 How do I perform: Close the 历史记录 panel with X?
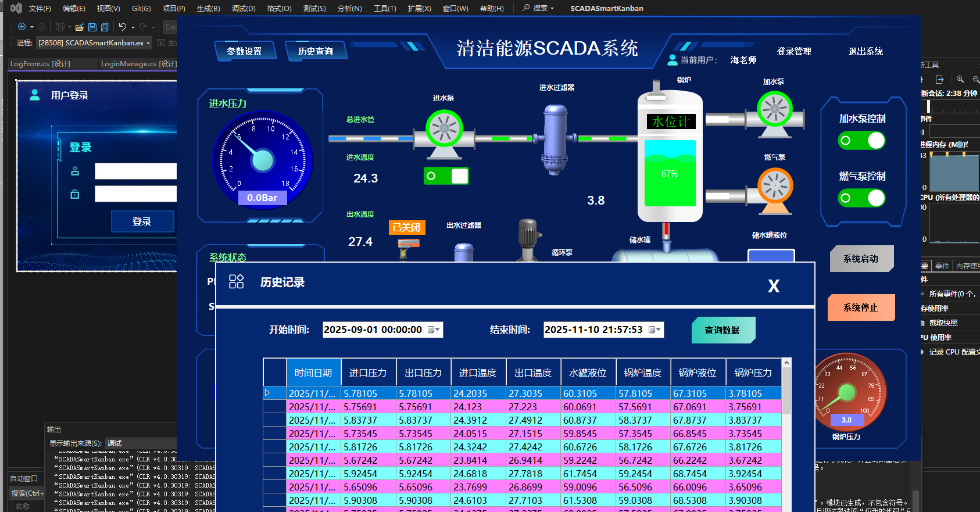coord(773,286)
